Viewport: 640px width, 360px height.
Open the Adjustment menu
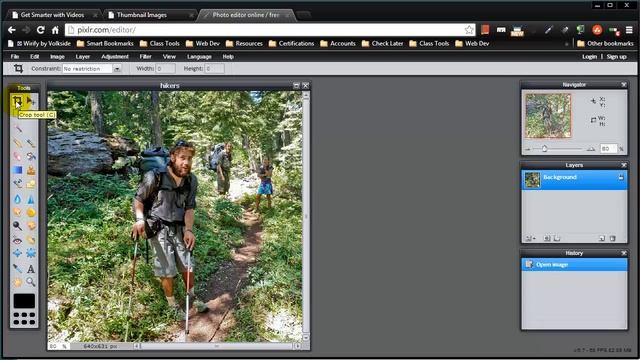click(x=115, y=57)
